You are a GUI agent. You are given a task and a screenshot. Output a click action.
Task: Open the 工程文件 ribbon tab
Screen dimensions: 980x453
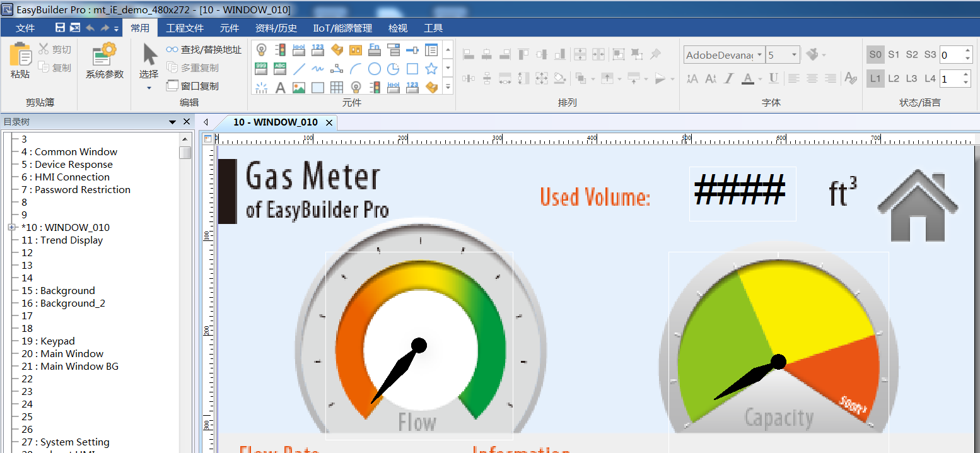tap(185, 28)
